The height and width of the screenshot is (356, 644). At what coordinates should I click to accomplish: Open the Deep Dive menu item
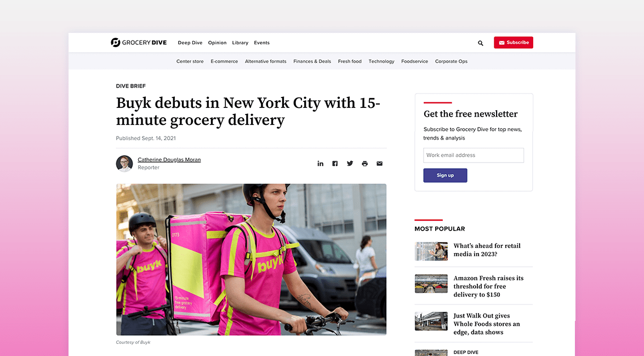click(190, 43)
